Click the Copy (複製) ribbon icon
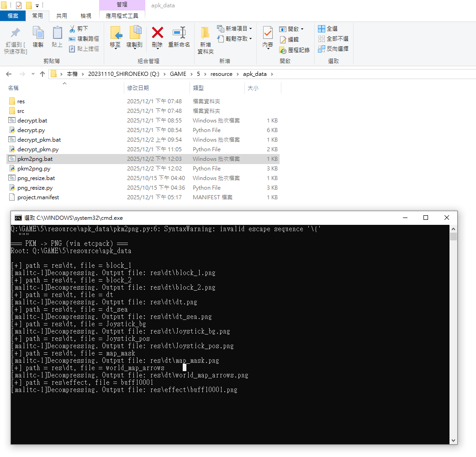Screen dimensions: 476x457 coord(38,33)
